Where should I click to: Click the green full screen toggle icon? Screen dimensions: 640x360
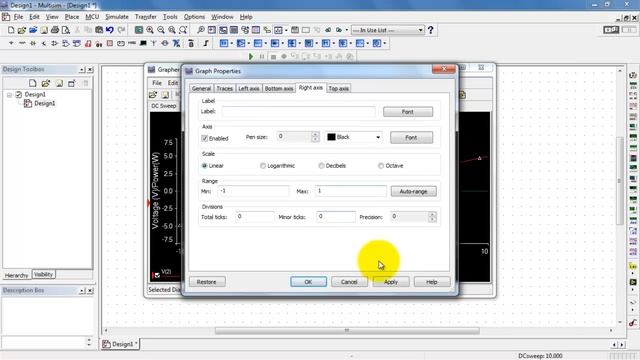pyautogui.click(x=139, y=30)
